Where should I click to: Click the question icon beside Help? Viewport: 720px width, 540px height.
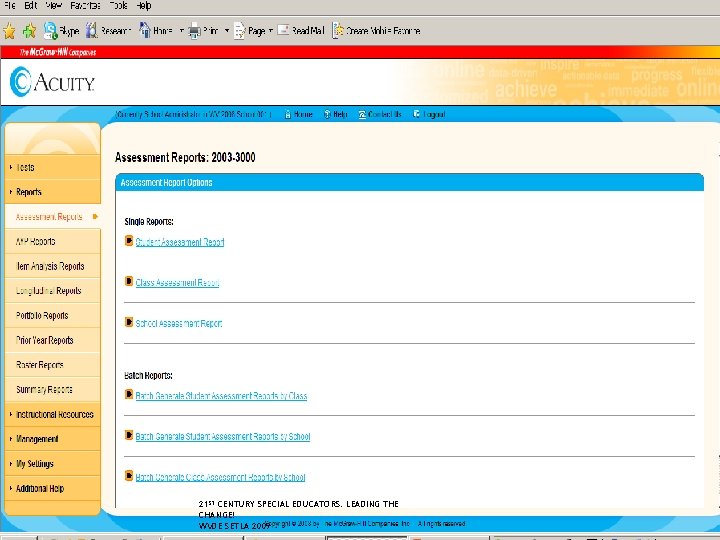point(327,114)
